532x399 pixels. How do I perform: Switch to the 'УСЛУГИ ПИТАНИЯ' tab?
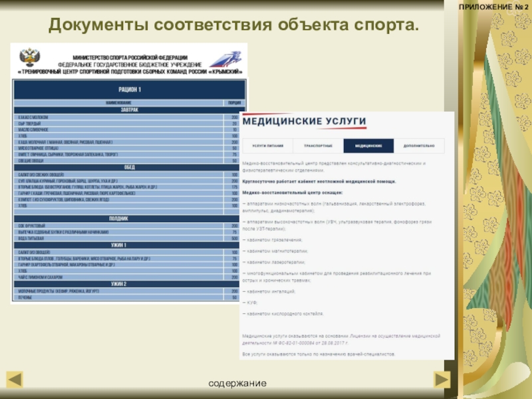(268, 146)
